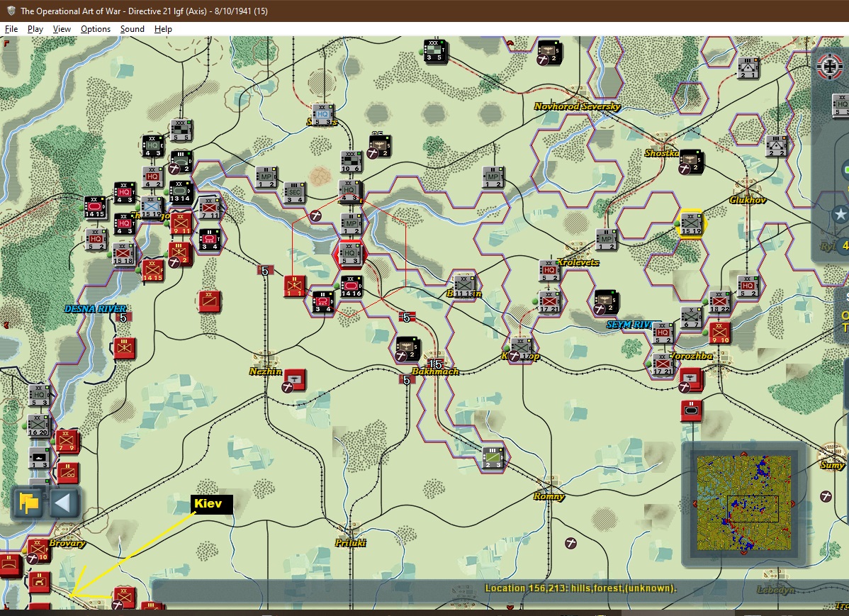Image resolution: width=849 pixels, height=616 pixels.
Task: Open the File menu
Action: tap(11, 29)
